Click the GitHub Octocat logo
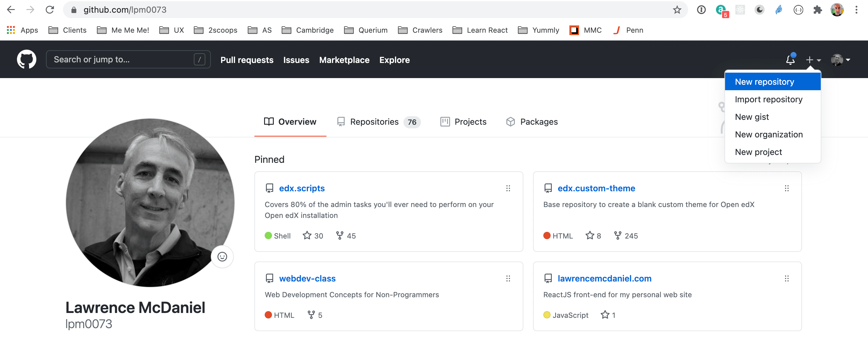The width and height of the screenshot is (868, 339). [x=27, y=59]
